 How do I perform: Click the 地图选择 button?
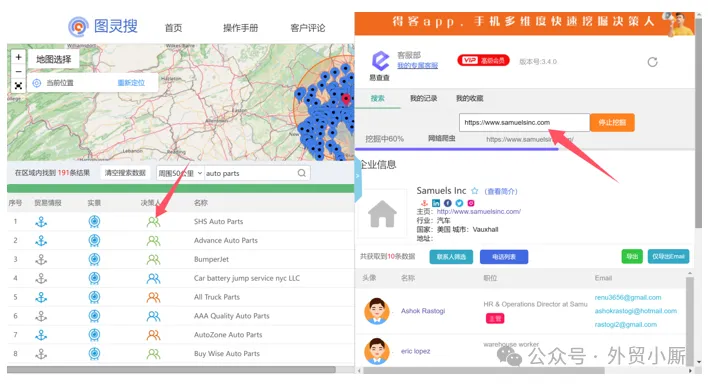(x=54, y=59)
